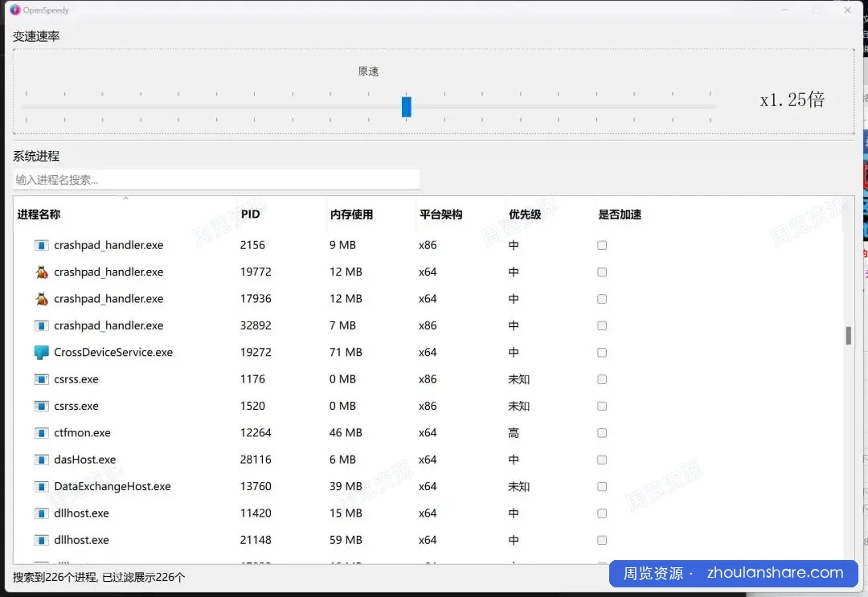Click the 输入进程名搜索 search field
Viewport: 868px width, 597px height.
click(x=216, y=180)
